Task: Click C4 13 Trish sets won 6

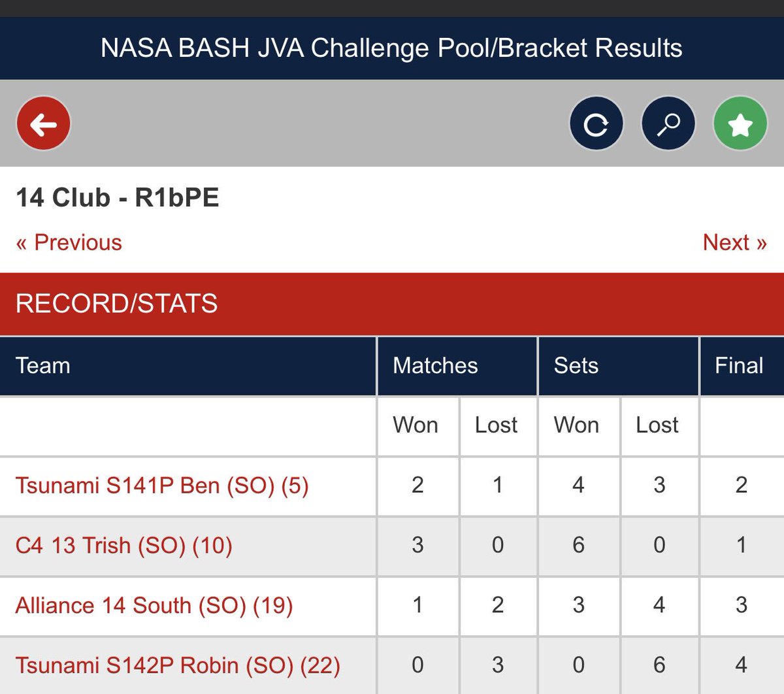Action: [579, 546]
